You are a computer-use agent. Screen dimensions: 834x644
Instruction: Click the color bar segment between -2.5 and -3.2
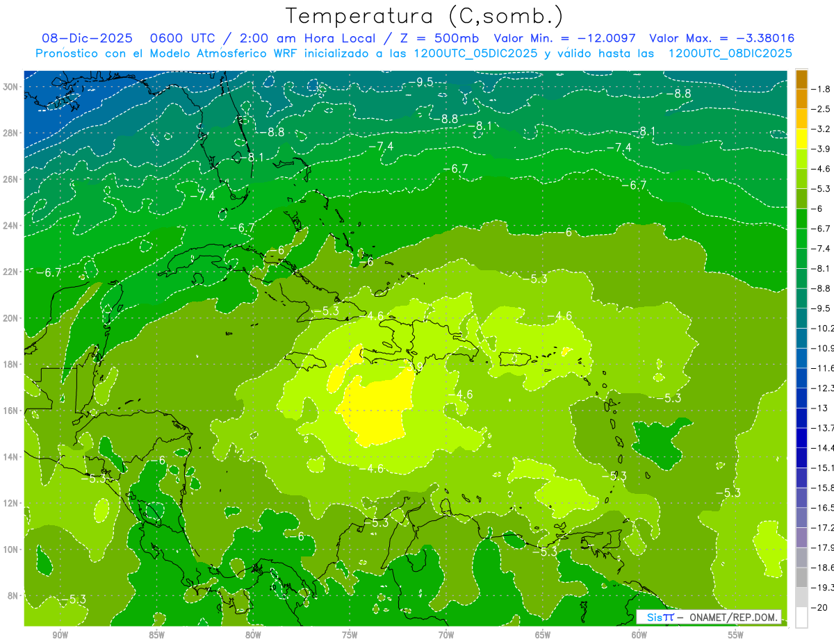pyautogui.click(x=801, y=119)
